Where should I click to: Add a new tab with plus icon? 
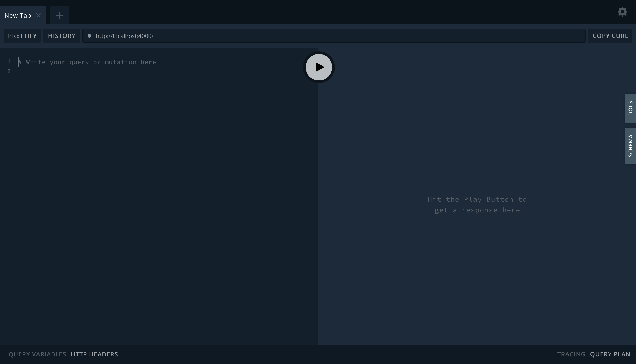(59, 15)
